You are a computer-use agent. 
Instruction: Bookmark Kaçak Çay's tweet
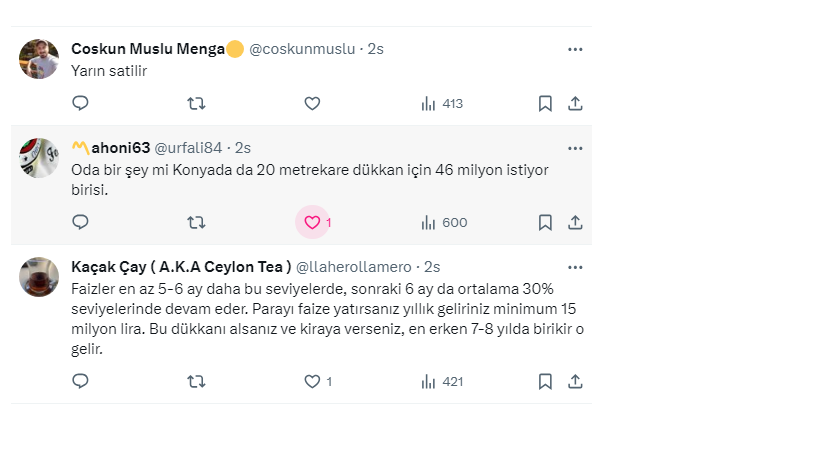tap(545, 381)
